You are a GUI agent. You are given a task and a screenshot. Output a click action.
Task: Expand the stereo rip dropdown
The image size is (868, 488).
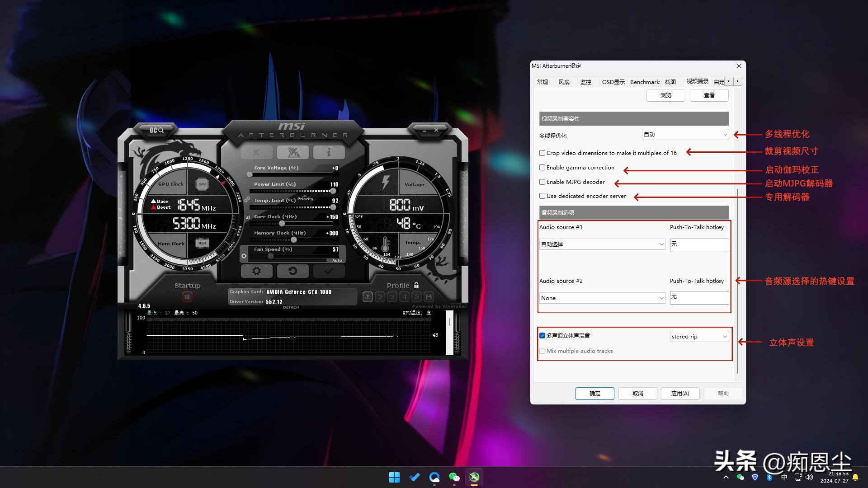(x=699, y=337)
